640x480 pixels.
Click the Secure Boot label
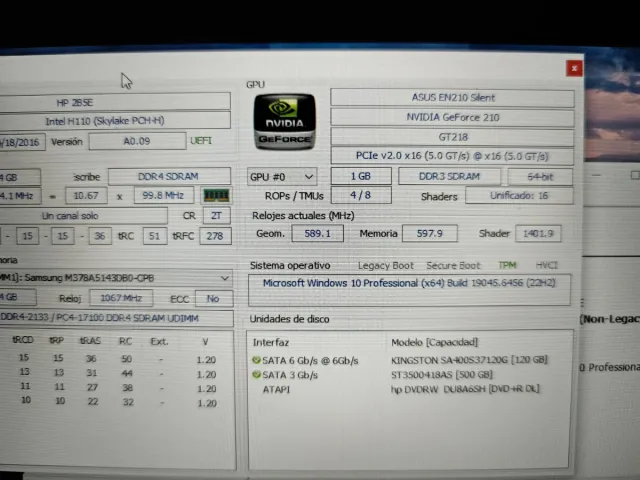pyautogui.click(x=453, y=266)
